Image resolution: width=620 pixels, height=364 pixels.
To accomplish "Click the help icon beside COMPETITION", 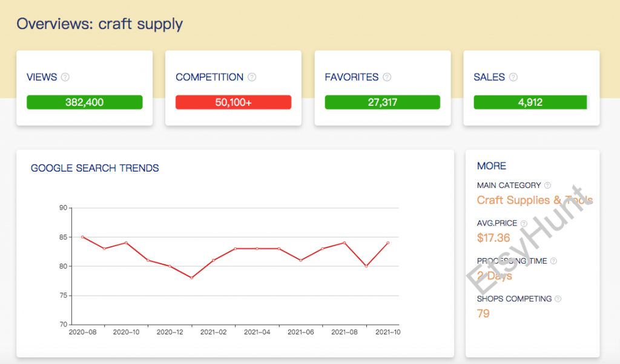I will point(252,77).
